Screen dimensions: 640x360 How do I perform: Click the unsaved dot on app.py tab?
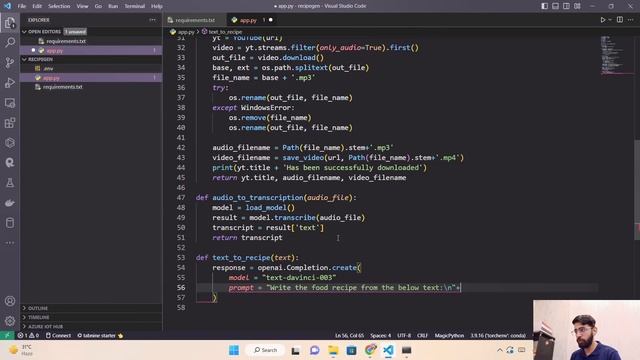click(271, 20)
